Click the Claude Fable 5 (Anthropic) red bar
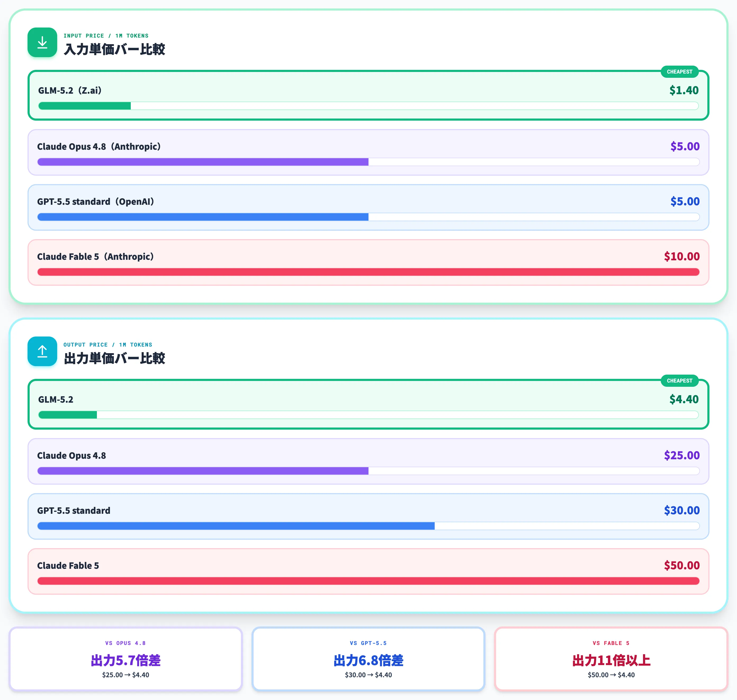The width and height of the screenshot is (737, 700). (368, 272)
